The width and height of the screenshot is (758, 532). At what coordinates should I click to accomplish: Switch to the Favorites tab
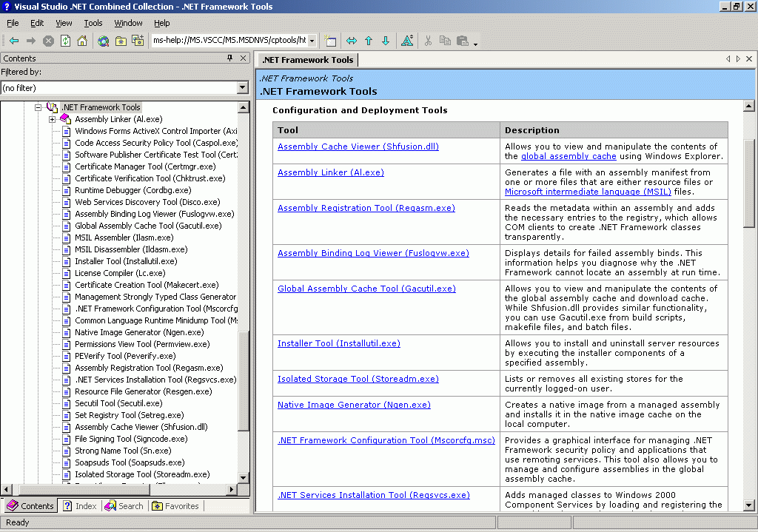pos(175,506)
